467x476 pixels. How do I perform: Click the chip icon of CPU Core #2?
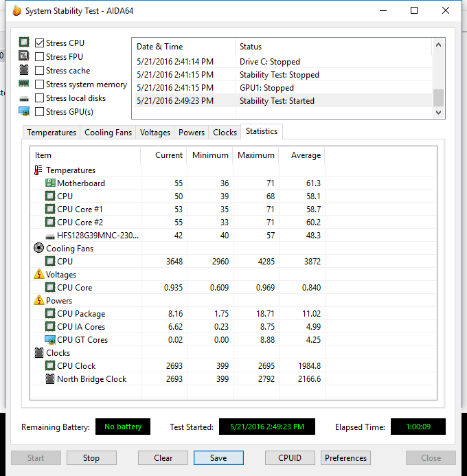click(x=50, y=223)
